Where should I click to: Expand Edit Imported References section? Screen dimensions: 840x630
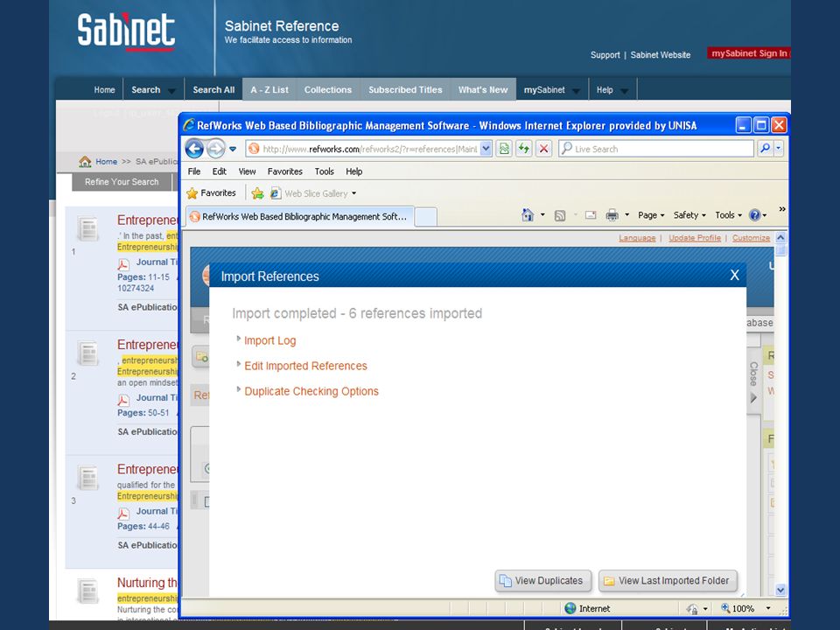pyautogui.click(x=305, y=366)
